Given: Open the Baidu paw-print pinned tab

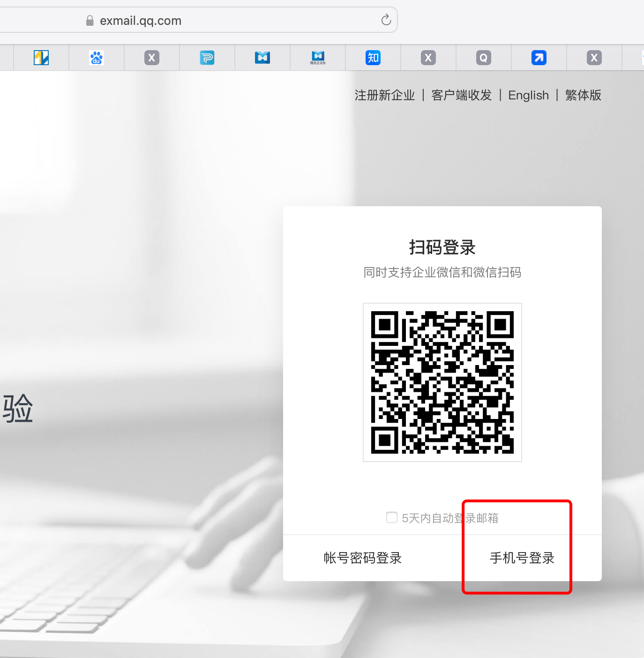Looking at the screenshot, I should [97, 58].
